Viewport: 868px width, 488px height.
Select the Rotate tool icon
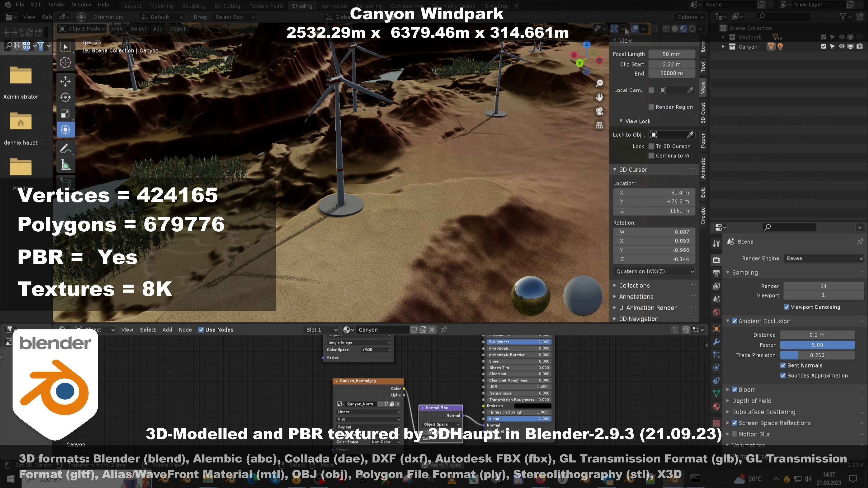click(65, 97)
